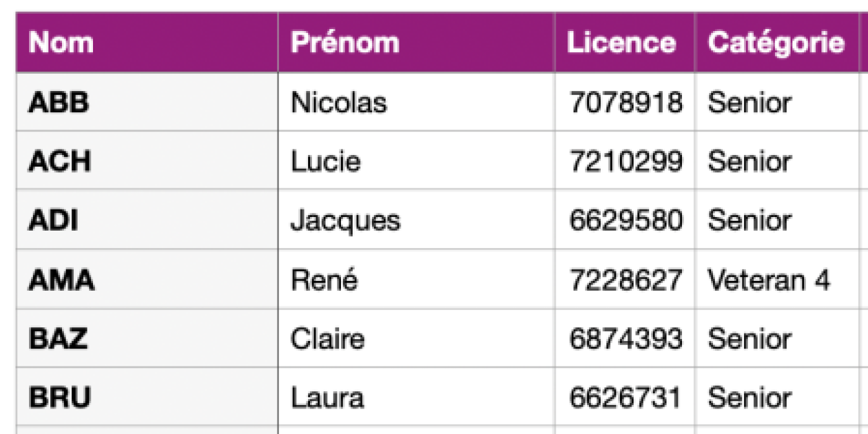Select the ACH name cell
The height and width of the screenshot is (434, 868).
point(147,161)
